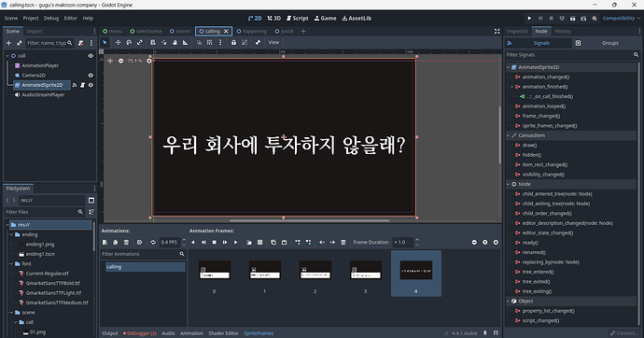Add a new child node with plus icon
644x338 pixels.
pyautogui.click(x=8, y=43)
